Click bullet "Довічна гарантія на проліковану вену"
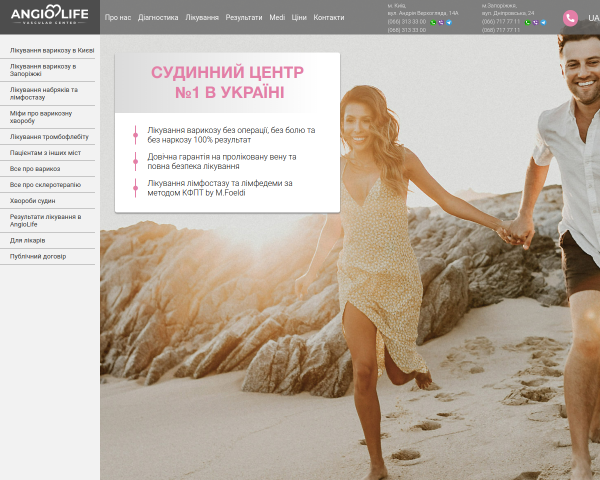This screenshot has height=480, width=600. click(x=222, y=162)
